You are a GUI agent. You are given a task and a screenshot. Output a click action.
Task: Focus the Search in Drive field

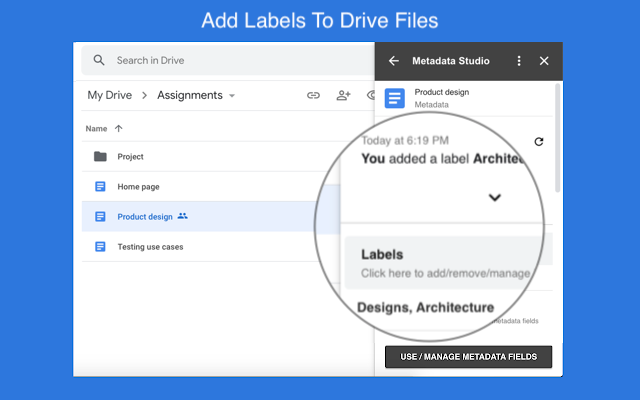pos(228,60)
